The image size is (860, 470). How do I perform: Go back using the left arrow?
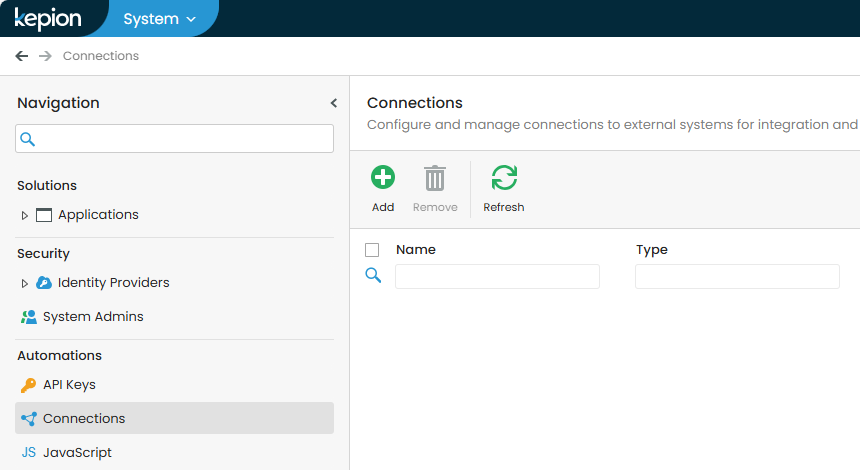tap(22, 56)
